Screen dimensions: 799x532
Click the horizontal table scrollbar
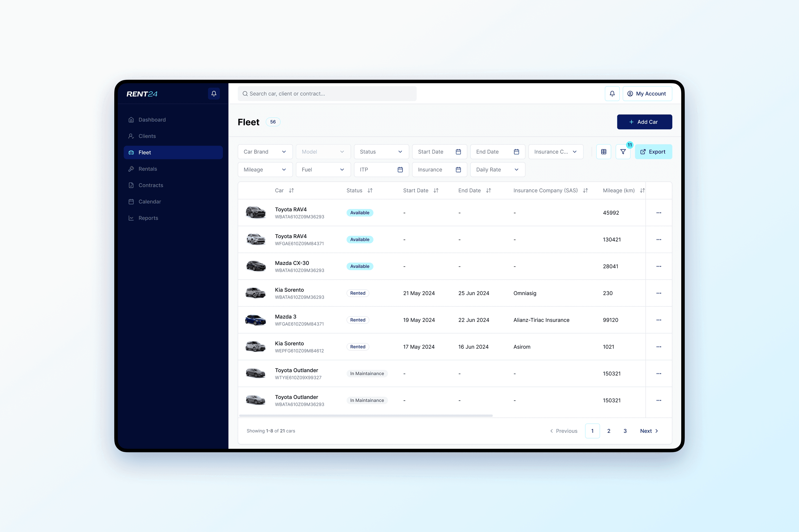(366, 416)
